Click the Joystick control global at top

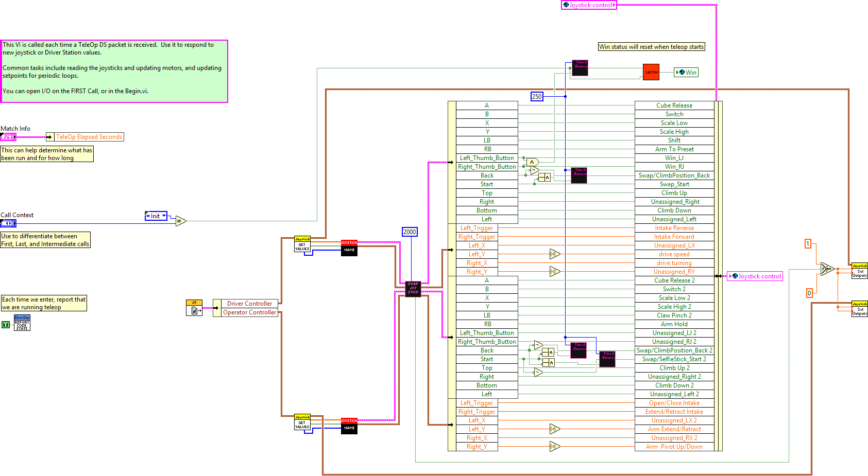tap(589, 5)
